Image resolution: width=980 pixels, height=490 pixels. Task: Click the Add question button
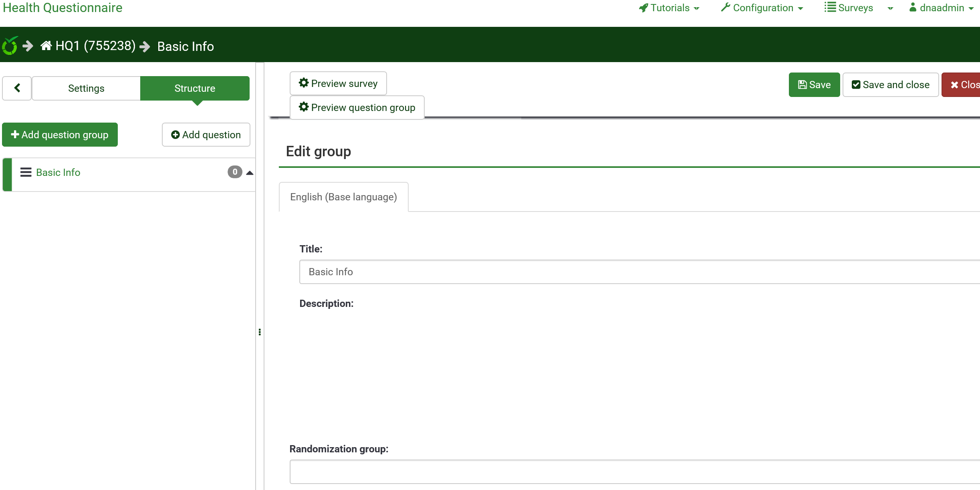206,135
